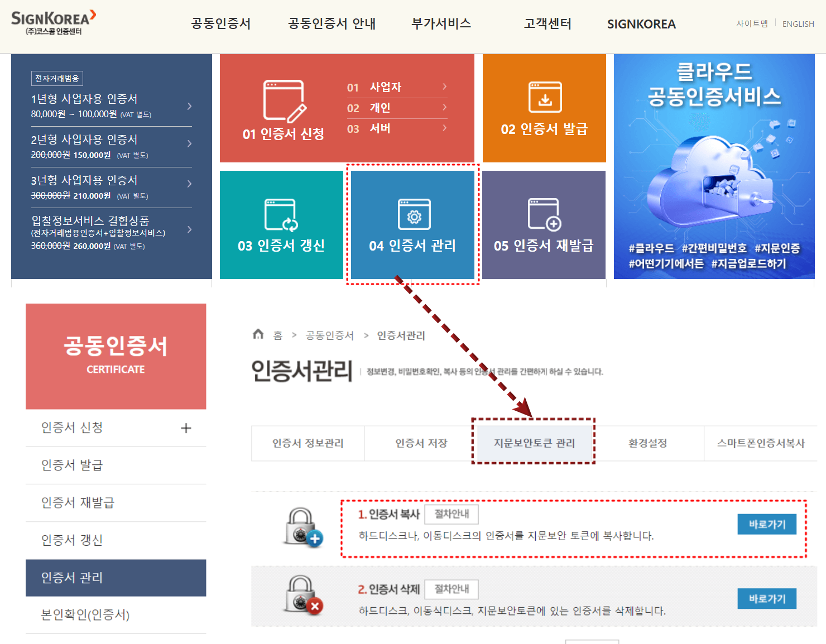Image resolution: width=826 pixels, height=644 pixels.
Task: Click the 바로가기 button for 인증서 복사
Action: pyautogui.click(x=767, y=524)
